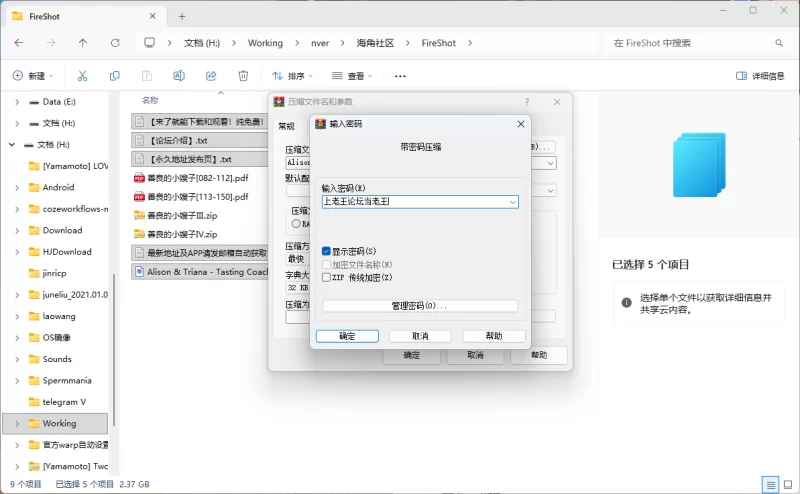Open the password field dropdown arrow

point(512,201)
